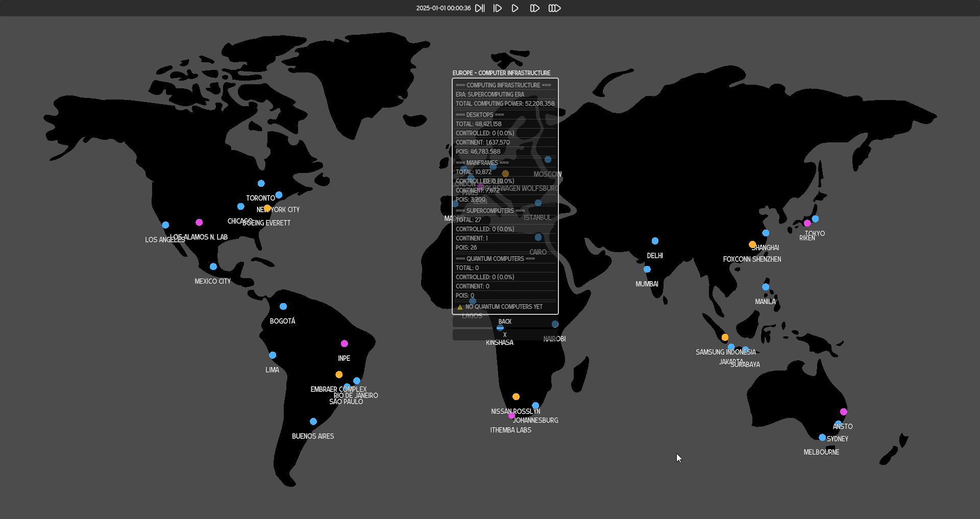The width and height of the screenshot is (980, 519).
Task: Select the blue Bogotá city dot
Action: pos(283,307)
